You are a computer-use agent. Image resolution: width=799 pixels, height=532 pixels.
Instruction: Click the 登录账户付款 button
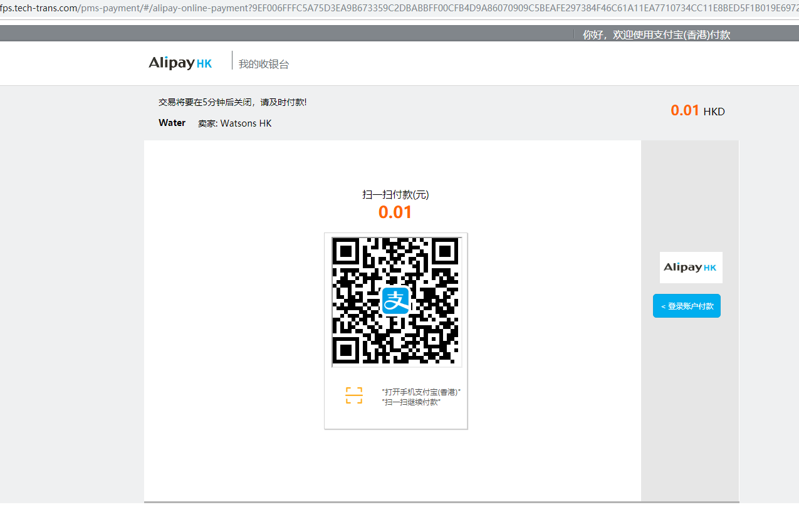point(687,306)
